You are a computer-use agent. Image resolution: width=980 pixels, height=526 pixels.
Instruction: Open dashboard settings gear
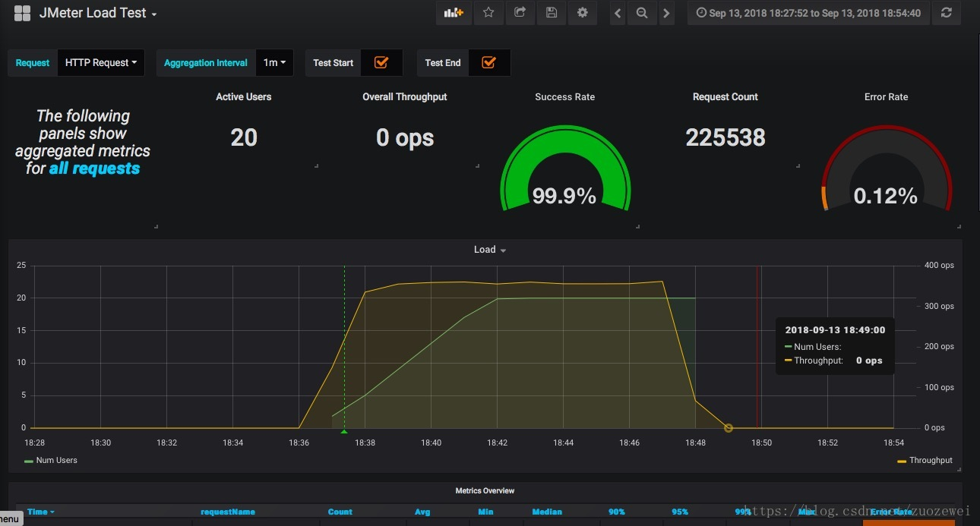pos(583,13)
